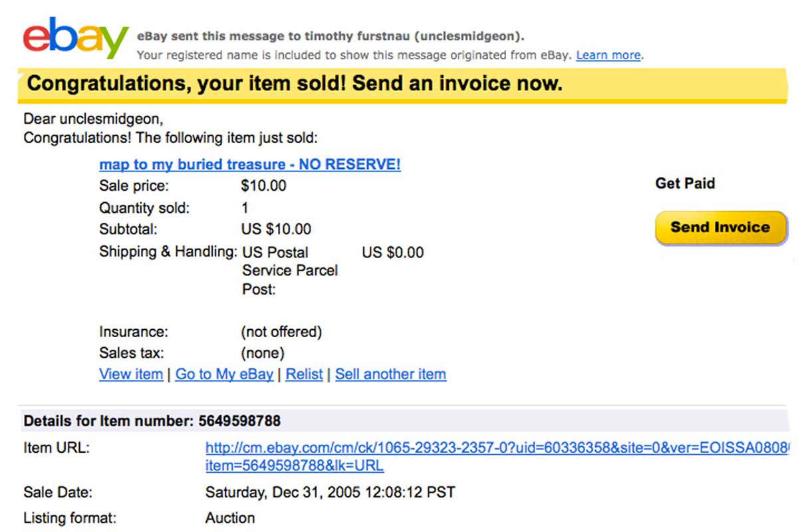Click the (none) sales tax value
The image size is (798, 532).
(262, 353)
